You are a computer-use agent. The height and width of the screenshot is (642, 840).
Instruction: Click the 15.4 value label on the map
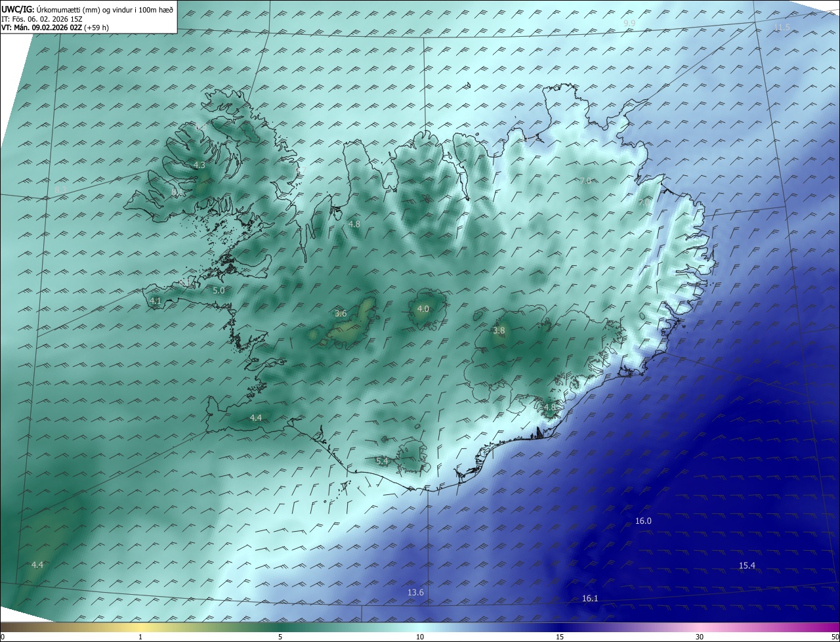(x=747, y=566)
